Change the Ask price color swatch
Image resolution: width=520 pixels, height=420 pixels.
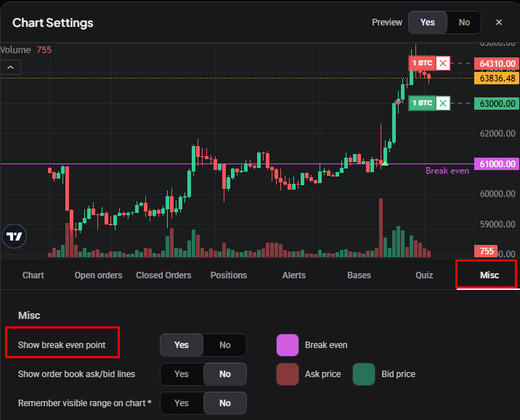click(288, 374)
